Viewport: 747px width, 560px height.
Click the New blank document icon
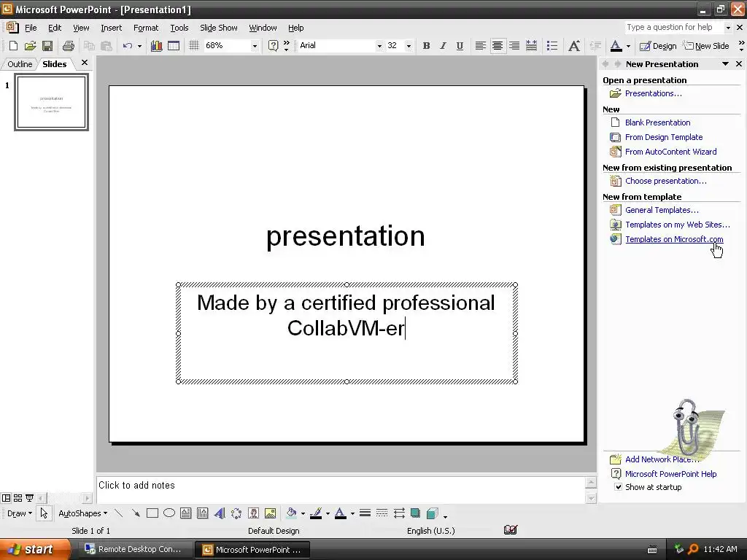coord(13,46)
